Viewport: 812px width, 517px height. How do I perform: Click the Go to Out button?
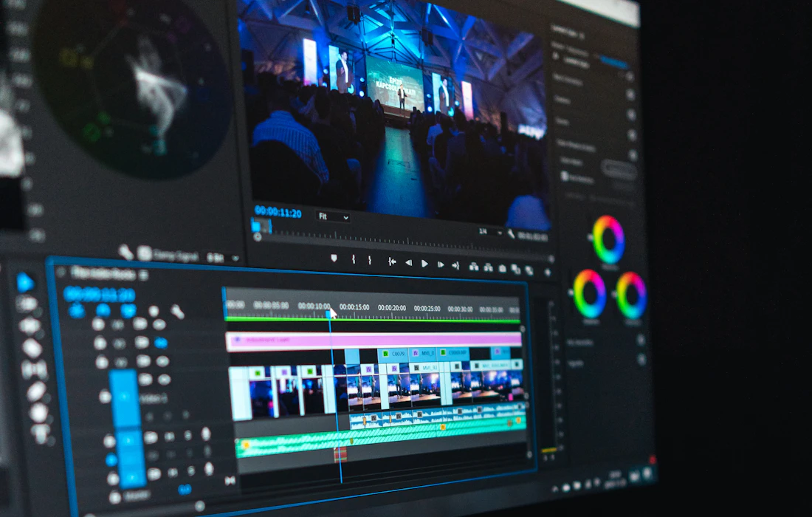coord(455,266)
